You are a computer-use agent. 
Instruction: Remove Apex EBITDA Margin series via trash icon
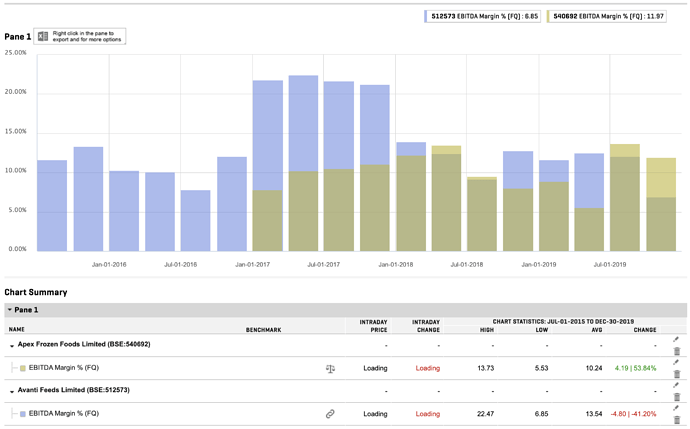point(676,374)
